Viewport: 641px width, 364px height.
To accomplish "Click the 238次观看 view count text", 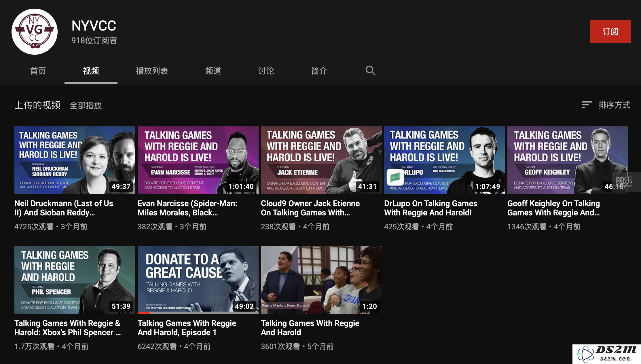I will coord(278,227).
